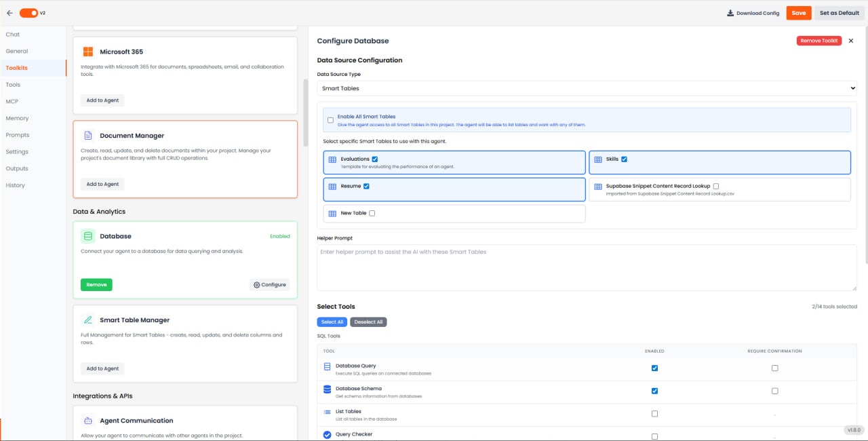Uncheck the Resume smart table
This screenshot has height=441, width=868.
click(x=366, y=185)
